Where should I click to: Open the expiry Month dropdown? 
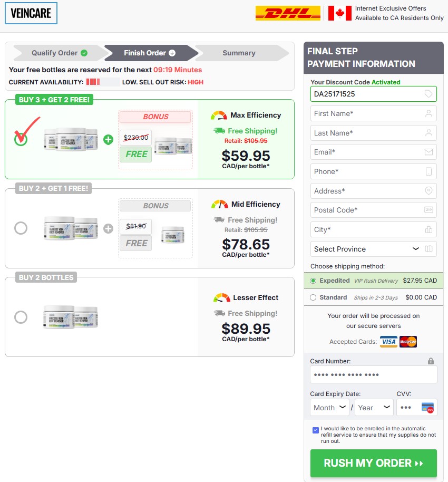point(329,408)
